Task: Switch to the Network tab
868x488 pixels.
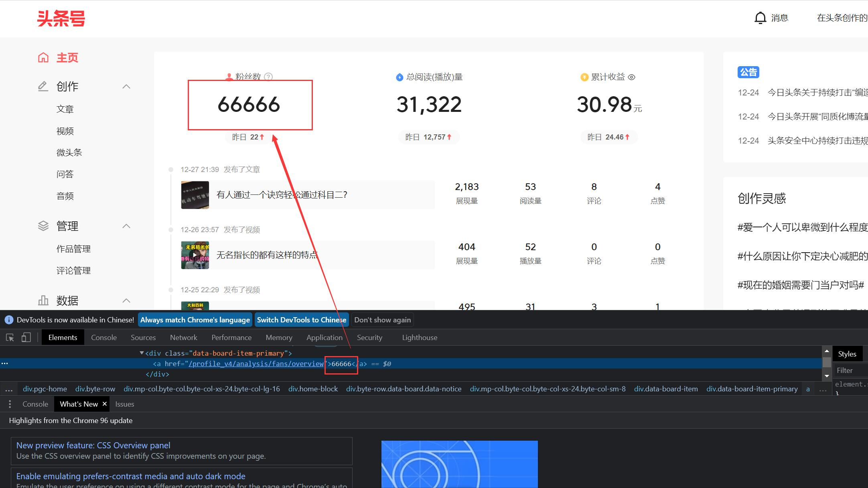Action: tap(183, 338)
